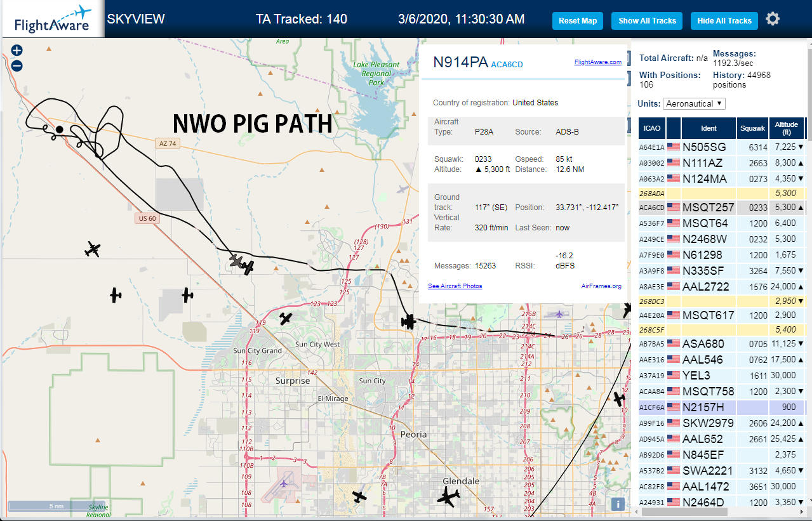The image size is (812, 521).
Task: Open the Units Aeronautical dropdown
Action: point(695,103)
